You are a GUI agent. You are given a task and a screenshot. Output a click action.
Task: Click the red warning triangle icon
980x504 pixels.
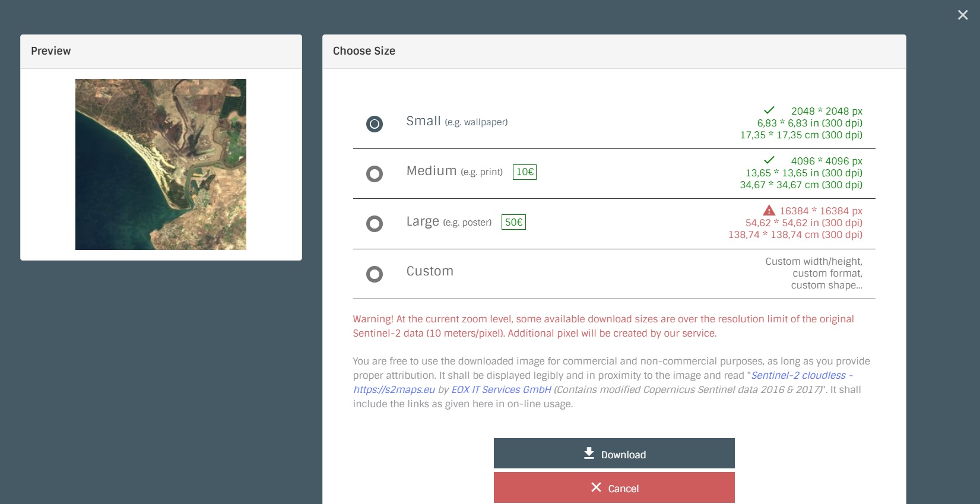coord(769,210)
